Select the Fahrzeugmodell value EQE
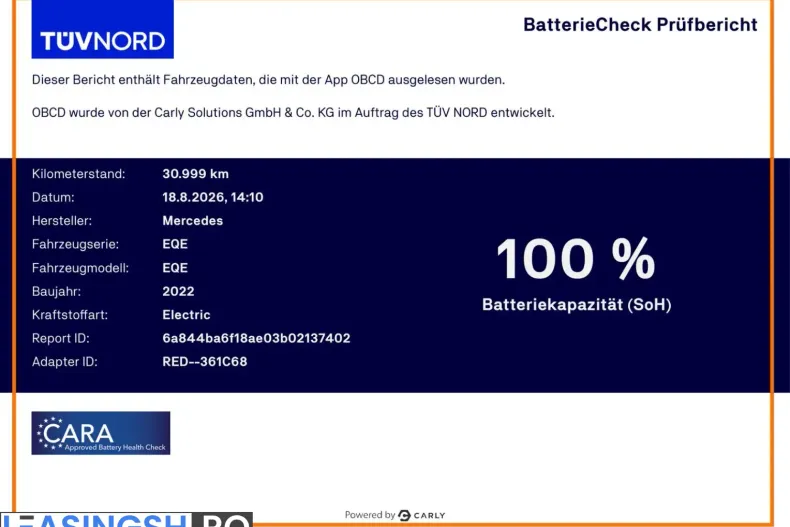Image resolution: width=790 pixels, height=527 pixels. 175,268
